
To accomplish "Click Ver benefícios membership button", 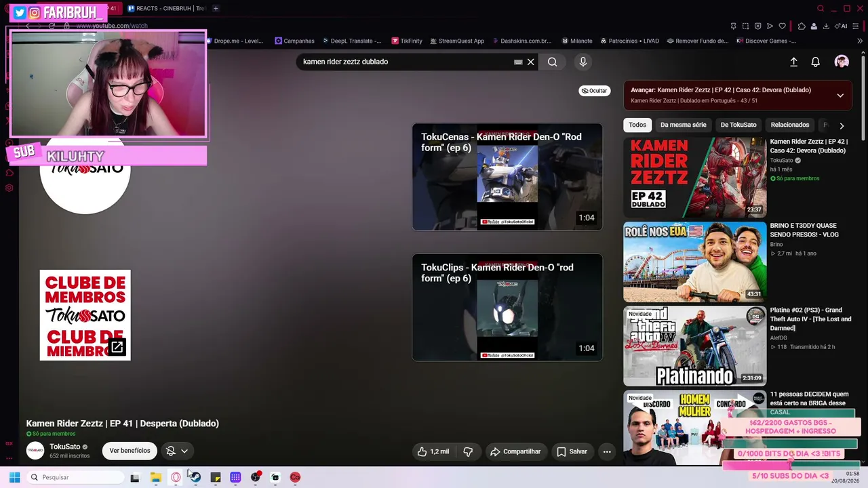I will click(x=130, y=451).
